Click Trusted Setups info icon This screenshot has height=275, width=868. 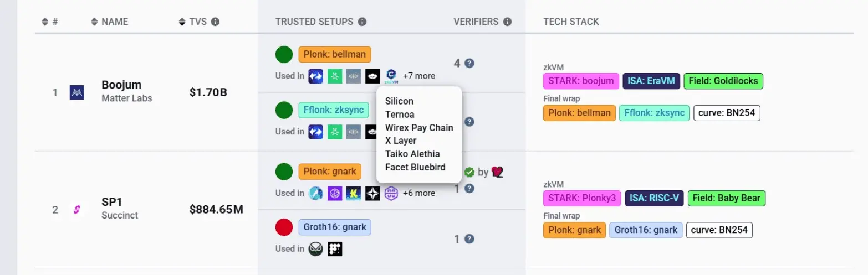coord(362,22)
